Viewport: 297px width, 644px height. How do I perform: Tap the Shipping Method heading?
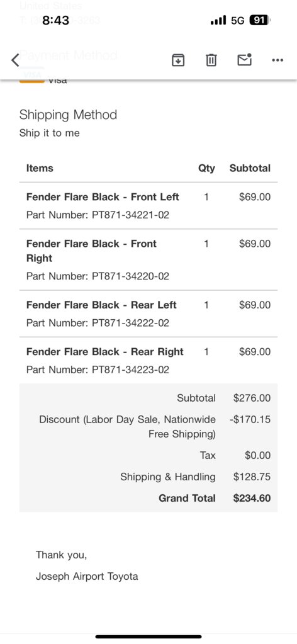68,115
